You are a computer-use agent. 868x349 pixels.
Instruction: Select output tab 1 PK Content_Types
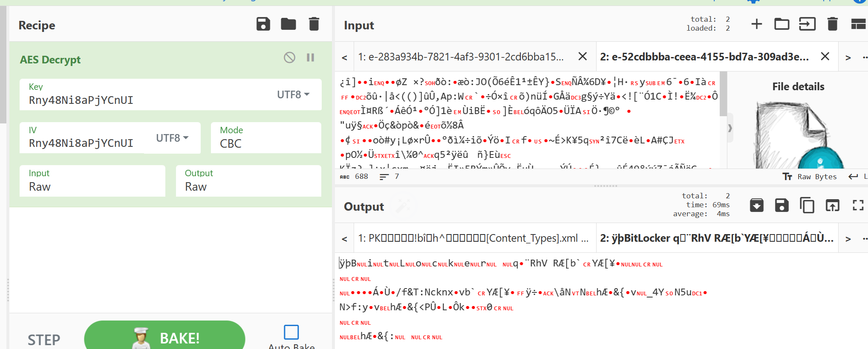click(473, 238)
